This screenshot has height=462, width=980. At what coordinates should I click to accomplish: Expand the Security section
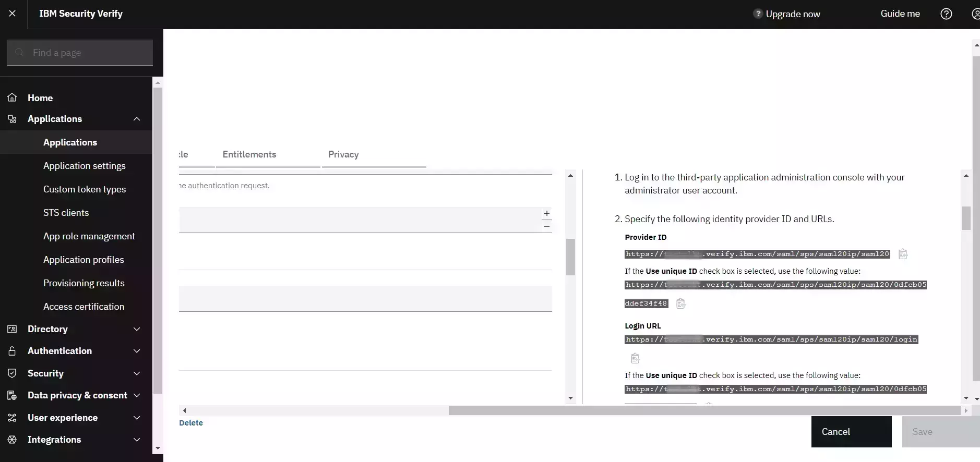(x=137, y=373)
